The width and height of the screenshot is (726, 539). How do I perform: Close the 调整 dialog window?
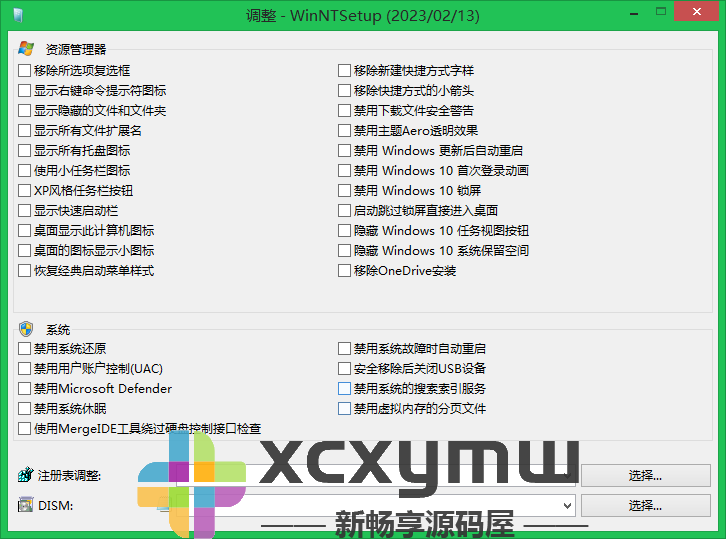(696, 12)
